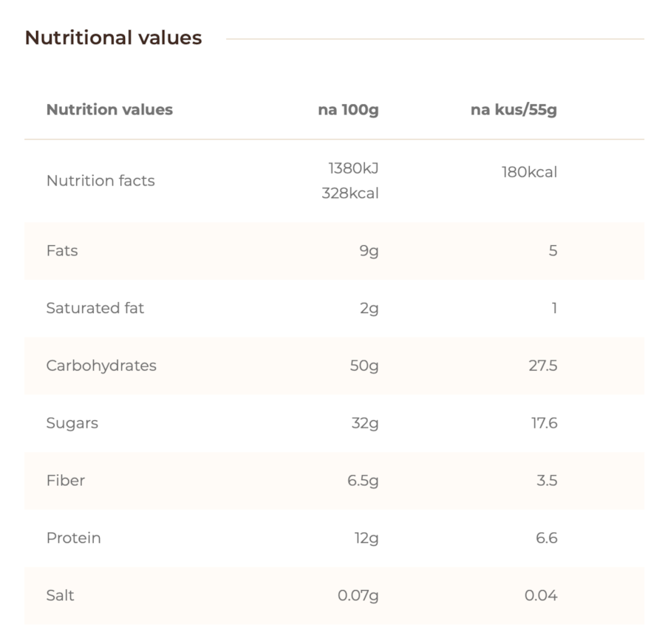The height and width of the screenshot is (644, 665).
Task: Click the Carbohydrates row label
Action: (101, 366)
